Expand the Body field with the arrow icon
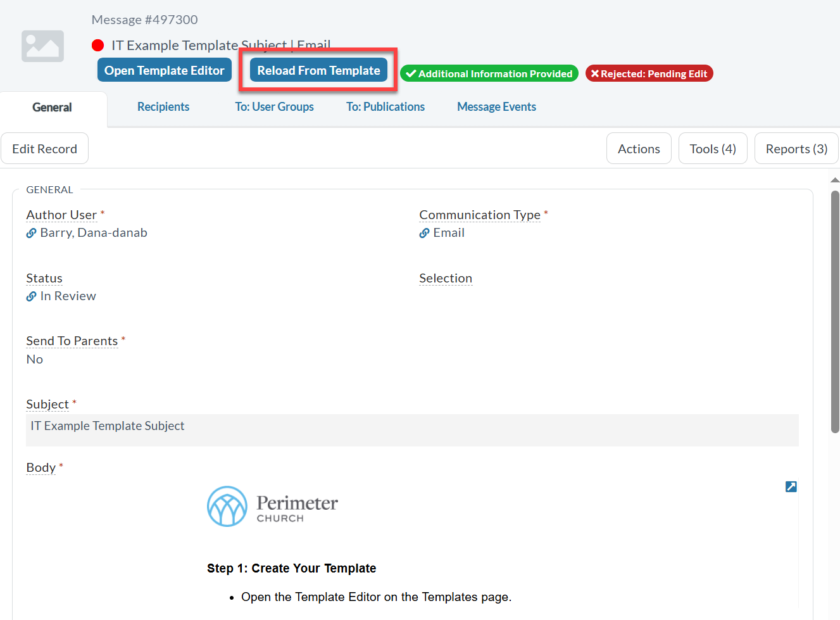The width and height of the screenshot is (840, 620). click(x=791, y=486)
